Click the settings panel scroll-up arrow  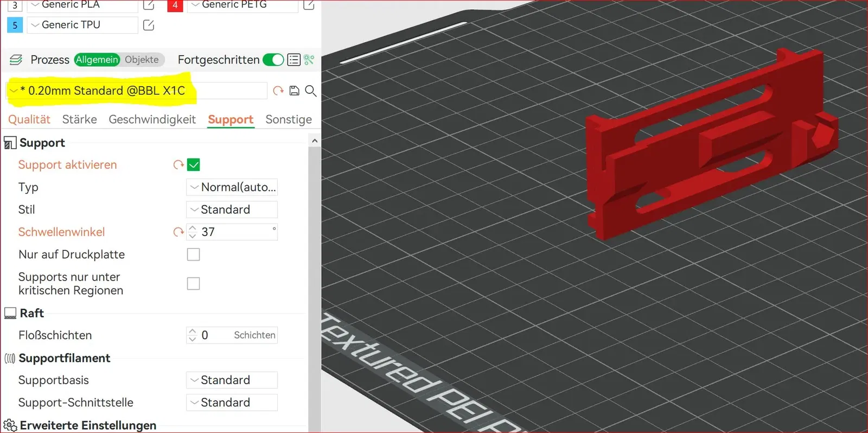click(315, 141)
